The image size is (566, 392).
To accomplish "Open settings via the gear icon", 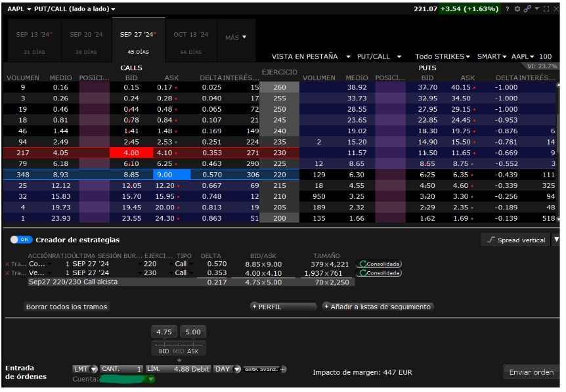I will click(517, 9).
